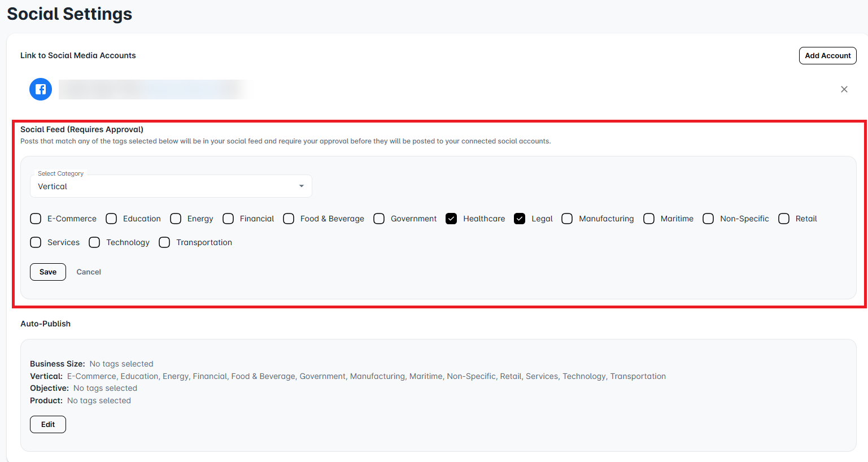This screenshot has width=868, height=462.
Task: Select the Financial checkbox
Action: (x=229, y=219)
